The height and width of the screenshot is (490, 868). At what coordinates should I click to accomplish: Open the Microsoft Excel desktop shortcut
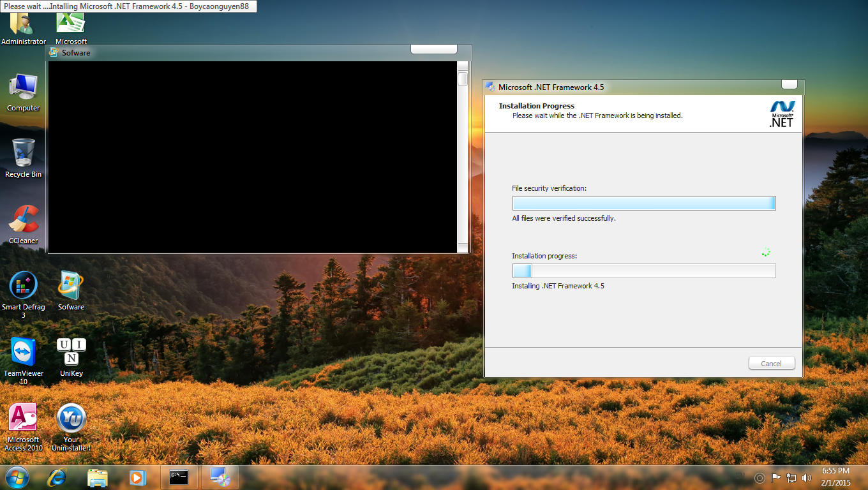pyautogui.click(x=71, y=29)
